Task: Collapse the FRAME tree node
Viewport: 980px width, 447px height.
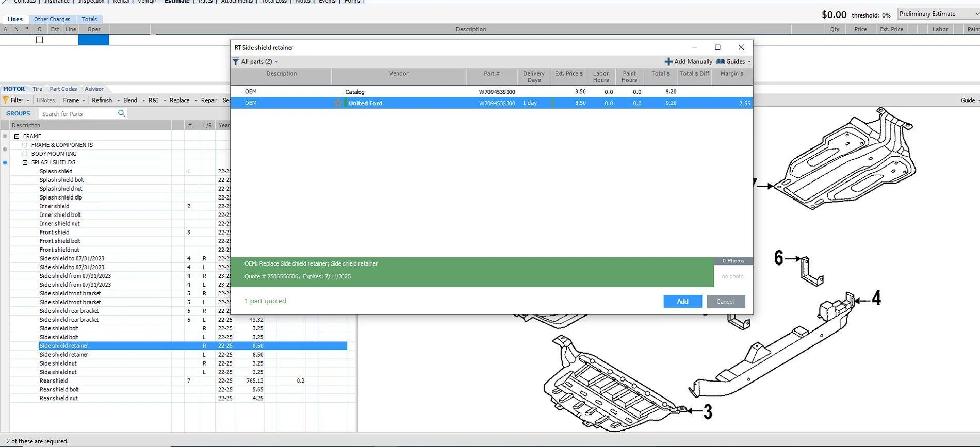Action: click(x=17, y=137)
